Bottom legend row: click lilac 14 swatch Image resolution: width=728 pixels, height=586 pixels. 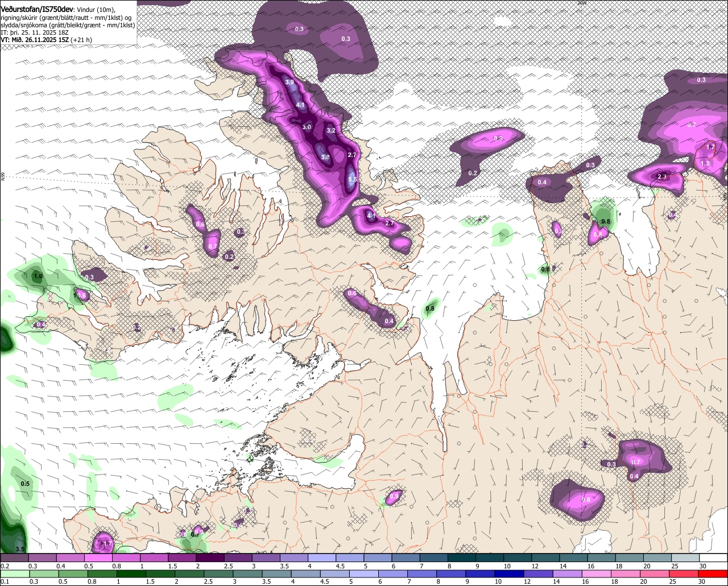(566, 573)
